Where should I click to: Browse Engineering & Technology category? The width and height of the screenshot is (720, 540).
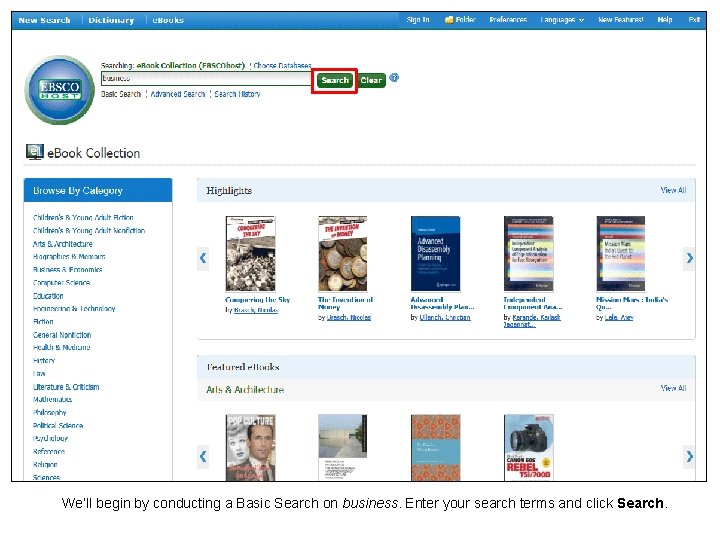point(74,309)
